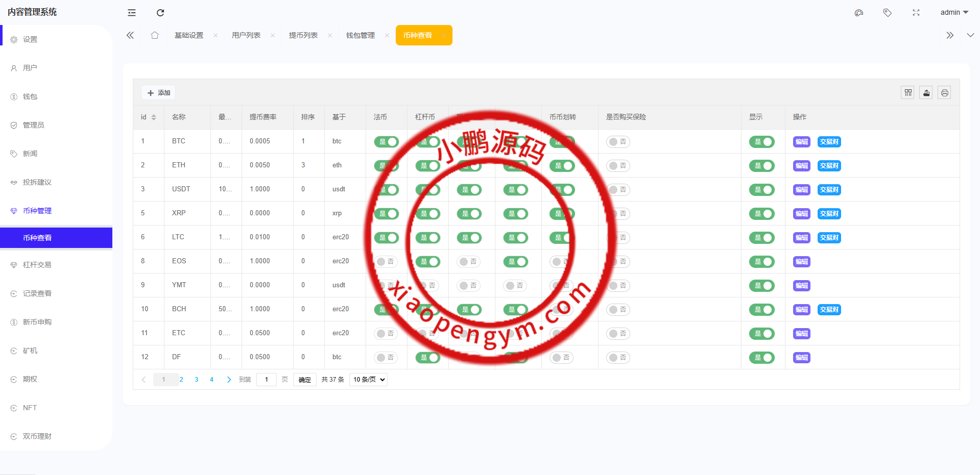
Task: Click the tag icon in the top bar
Action: 888,13
